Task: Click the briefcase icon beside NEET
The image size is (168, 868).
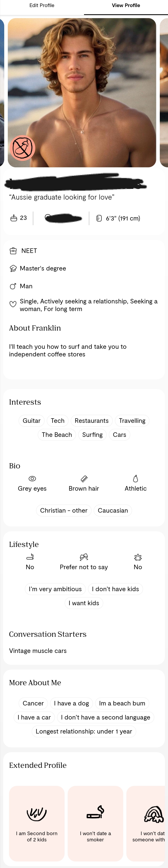Action: point(13,251)
